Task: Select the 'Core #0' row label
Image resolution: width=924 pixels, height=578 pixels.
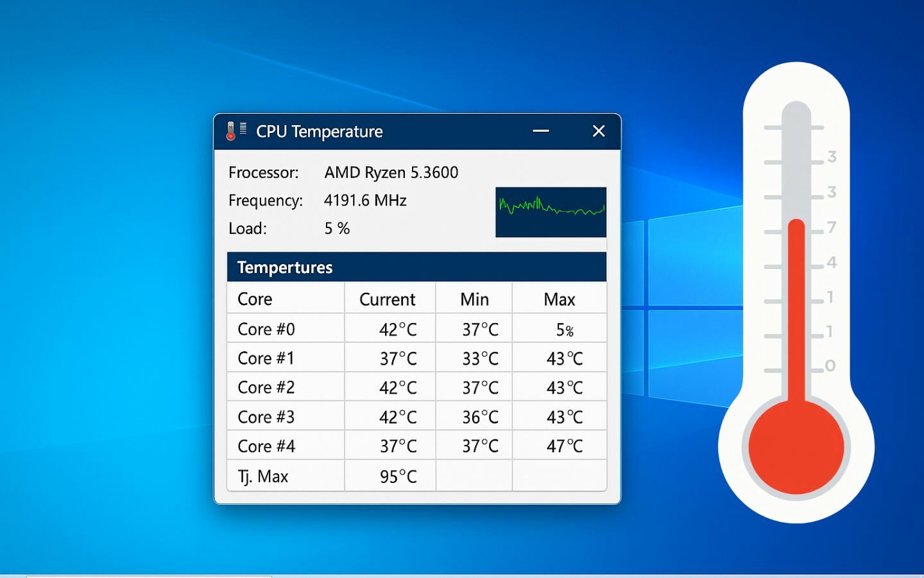Action: [x=266, y=329]
